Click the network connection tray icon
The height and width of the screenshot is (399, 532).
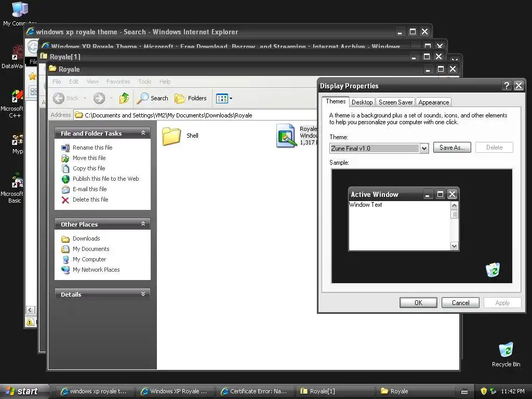pos(493,391)
